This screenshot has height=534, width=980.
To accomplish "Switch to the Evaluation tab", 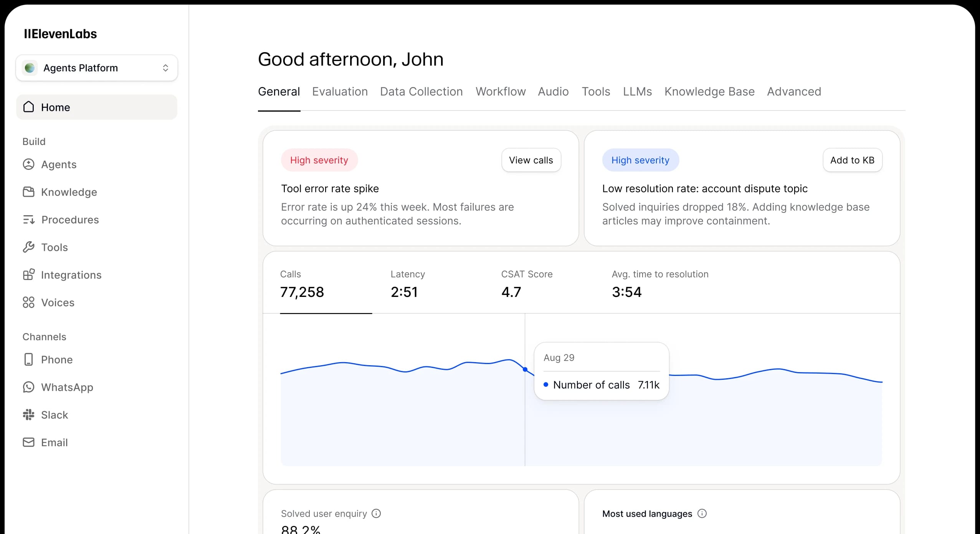I will pyautogui.click(x=339, y=91).
